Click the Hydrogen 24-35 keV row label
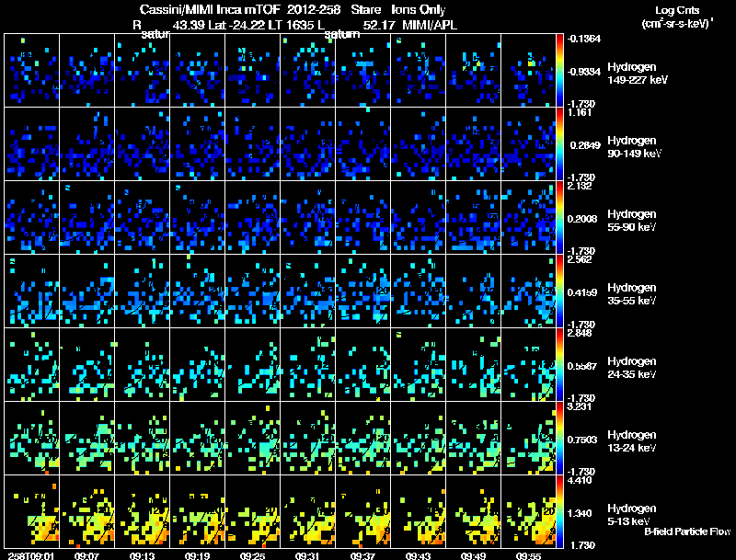This screenshot has height=560, width=736. point(632,368)
